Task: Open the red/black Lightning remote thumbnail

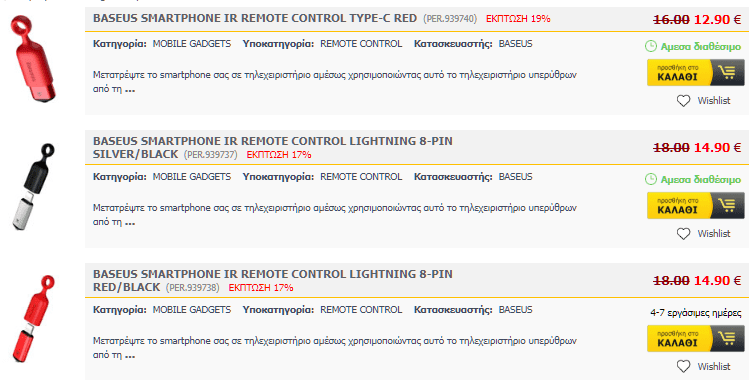Action: coord(33,319)
